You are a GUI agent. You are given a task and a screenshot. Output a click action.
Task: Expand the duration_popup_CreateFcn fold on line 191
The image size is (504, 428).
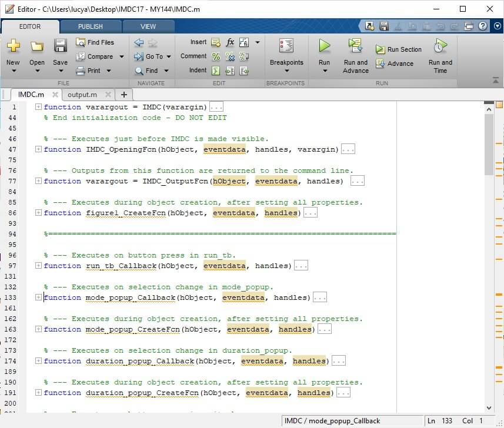(38, 393)
